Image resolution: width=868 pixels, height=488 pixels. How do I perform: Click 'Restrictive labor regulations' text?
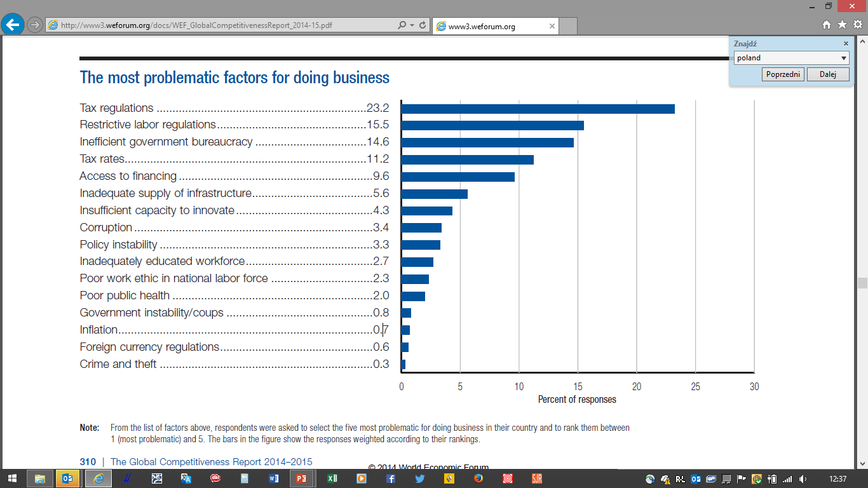(147, 125)
